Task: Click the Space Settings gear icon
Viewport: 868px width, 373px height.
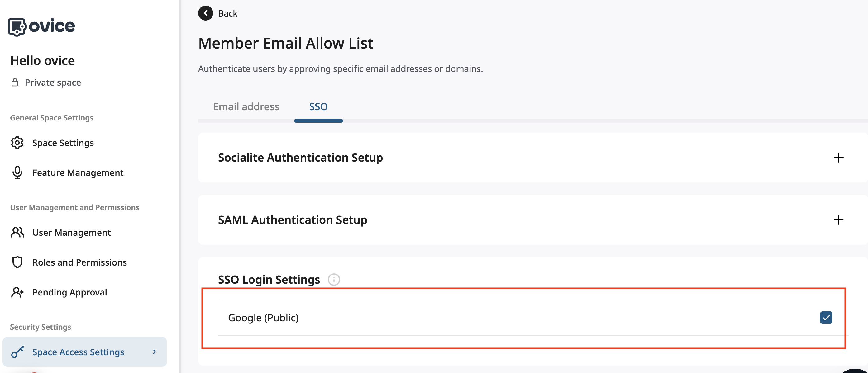Action: pyautogui.click(x=17, y=143)
